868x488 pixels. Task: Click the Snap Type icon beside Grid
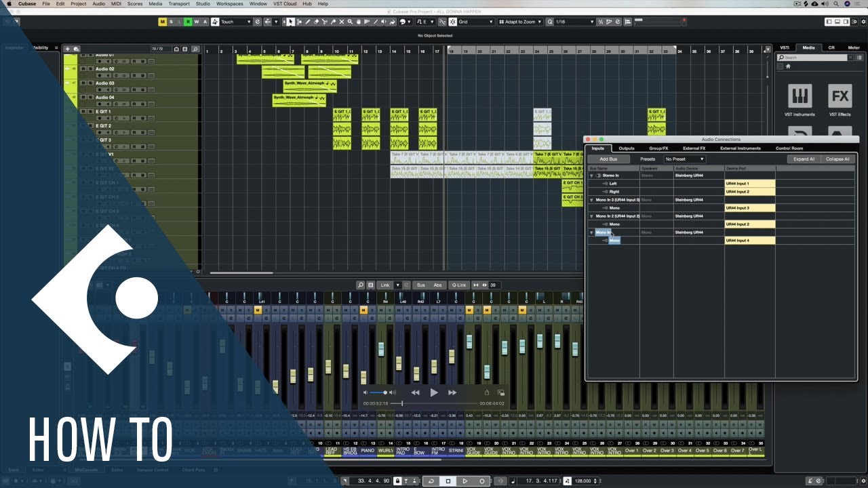point(452,22)
